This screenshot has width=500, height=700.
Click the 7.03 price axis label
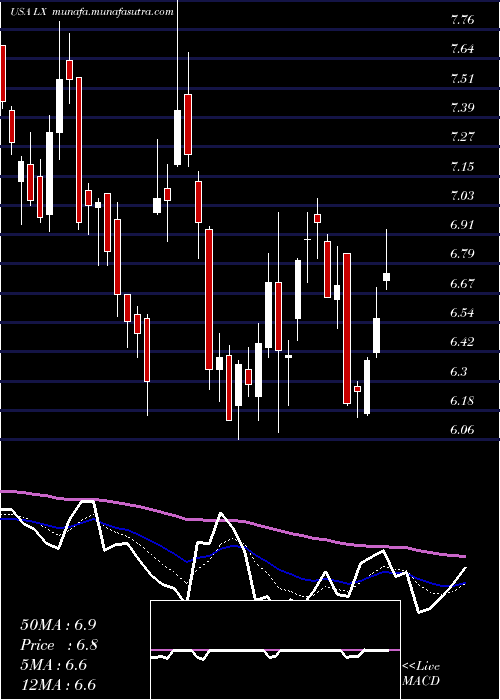(462, 196)
